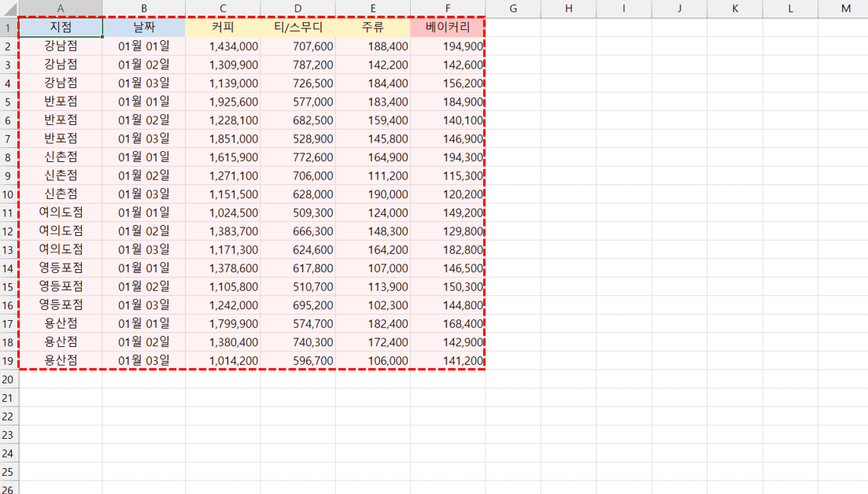Click the "지점" header cell
The image size is (868, 494).
61,28
